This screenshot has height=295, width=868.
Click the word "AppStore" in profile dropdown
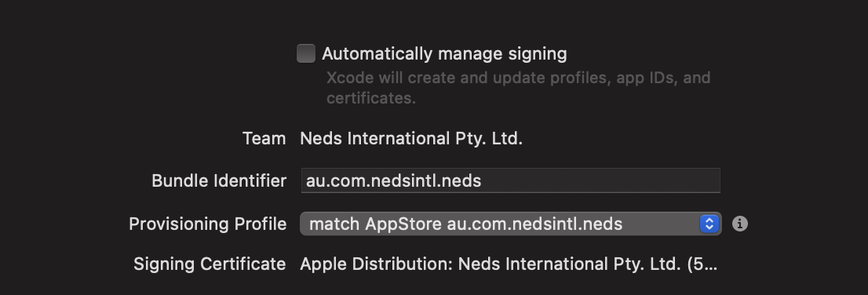pyautogui.click(x=403, y=224)
